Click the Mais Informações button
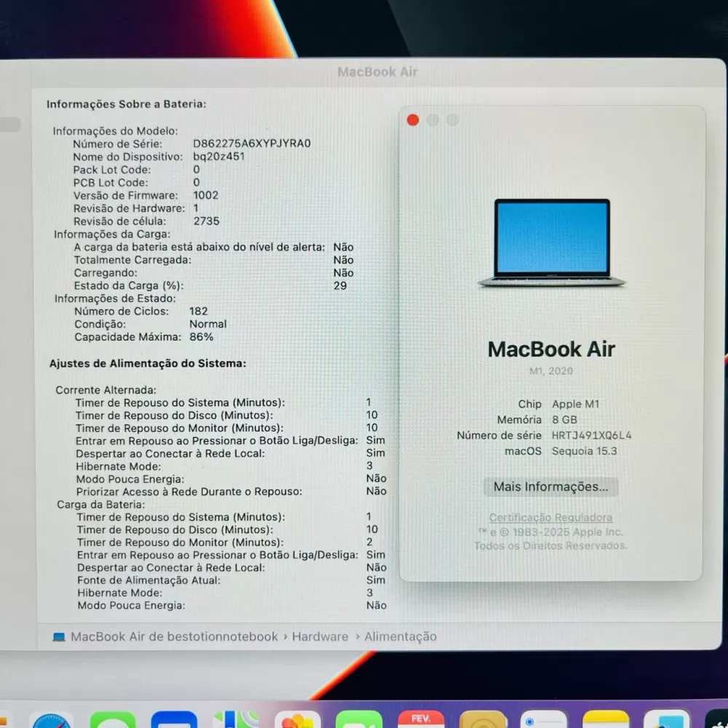Screen dimensions: 728x728 point(550,486)
